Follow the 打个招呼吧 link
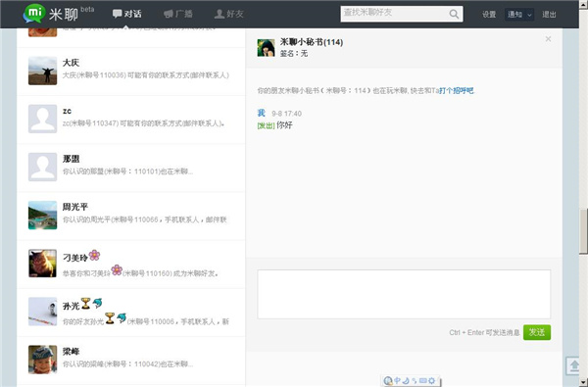This screenshot has width=588, height=387. pyautogui.click(x=456, y=90)
